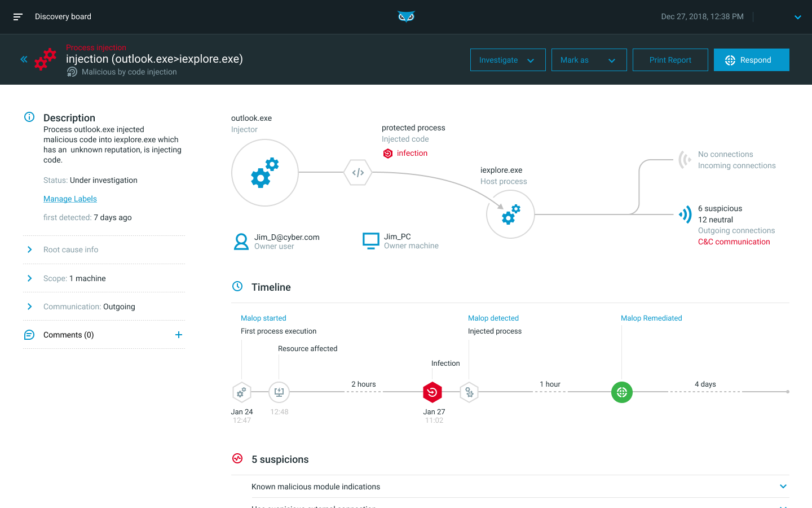Image resolution: width=812 pixels, height=508 pixels.
Task: Click the Jim_PC owner machine icon
Action: pos(371,241)
